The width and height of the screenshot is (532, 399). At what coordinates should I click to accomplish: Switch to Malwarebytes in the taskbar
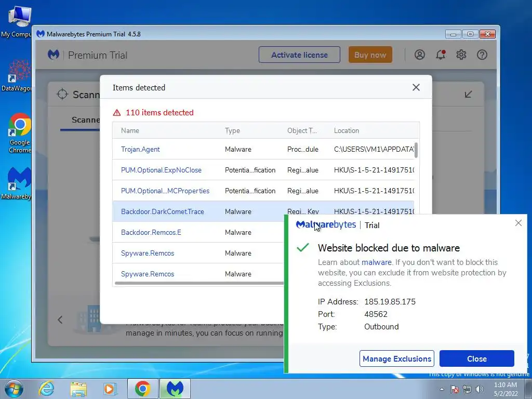click(175, 389)
